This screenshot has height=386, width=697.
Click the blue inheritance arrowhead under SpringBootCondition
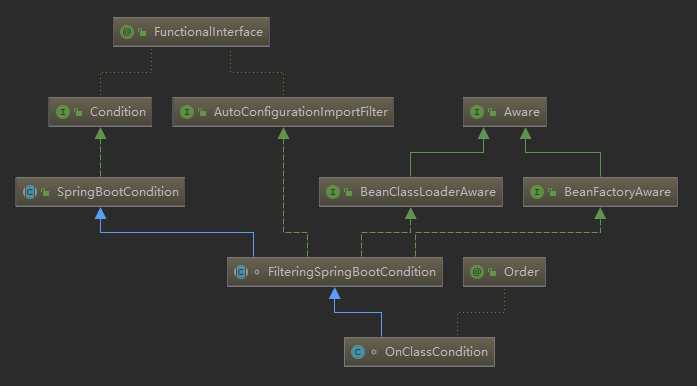pos(100,213)
